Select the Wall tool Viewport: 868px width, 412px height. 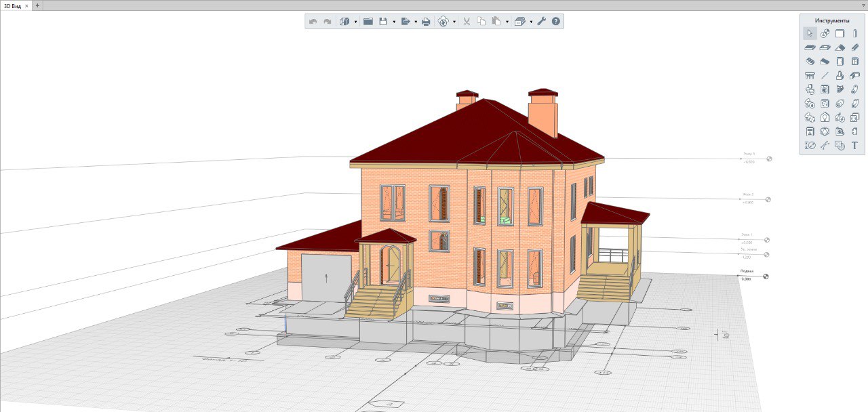[840, 33]
